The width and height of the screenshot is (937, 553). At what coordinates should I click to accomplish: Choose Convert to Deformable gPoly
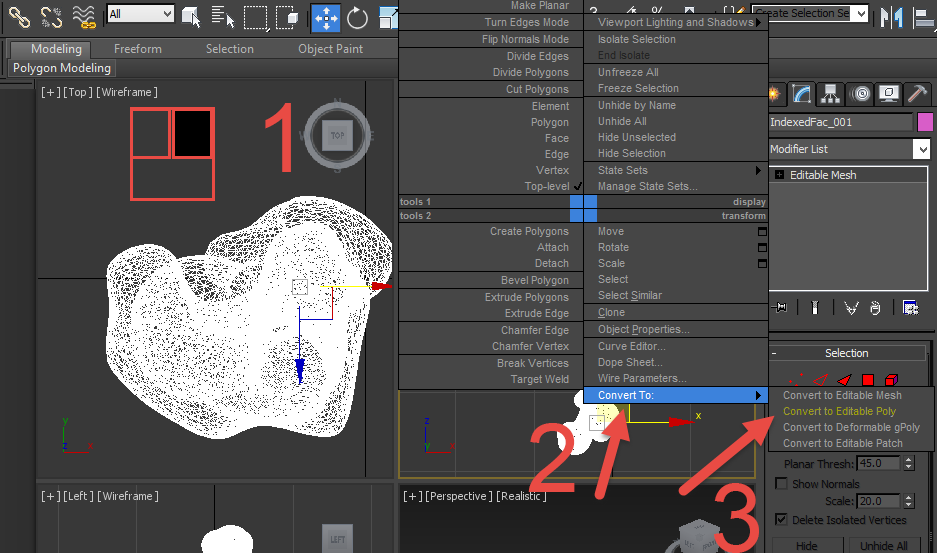point(851,427)
